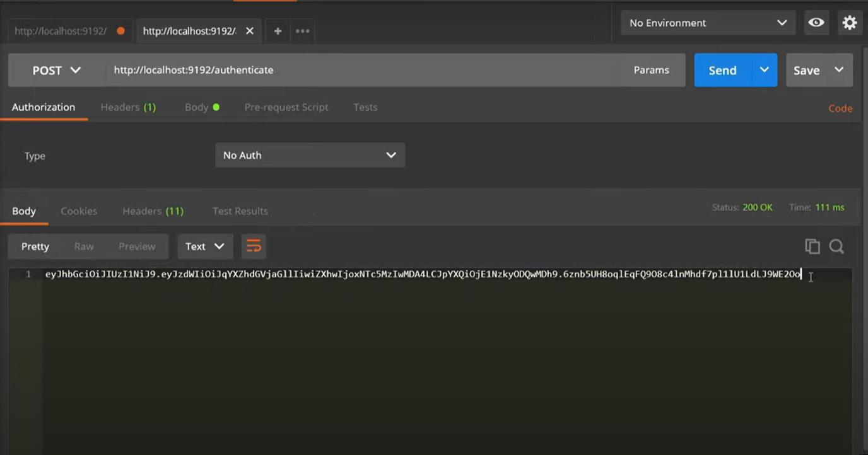The height and width of the screenshot is (455, 868).
Task: Open the Code snippet generator
Action: click(x=840, y=108)
